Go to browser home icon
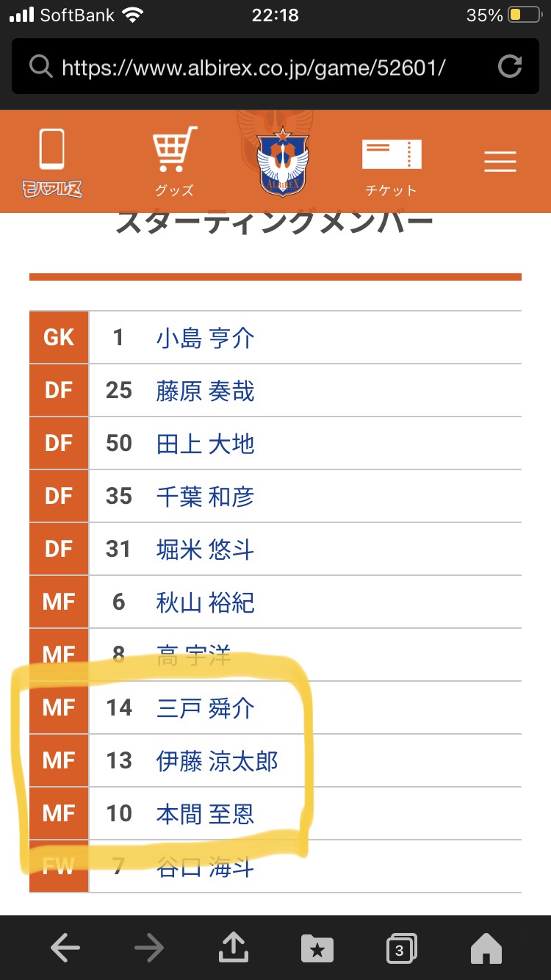Image resolution: width=551 pixels, height=980 pixels. coord(486,948)
